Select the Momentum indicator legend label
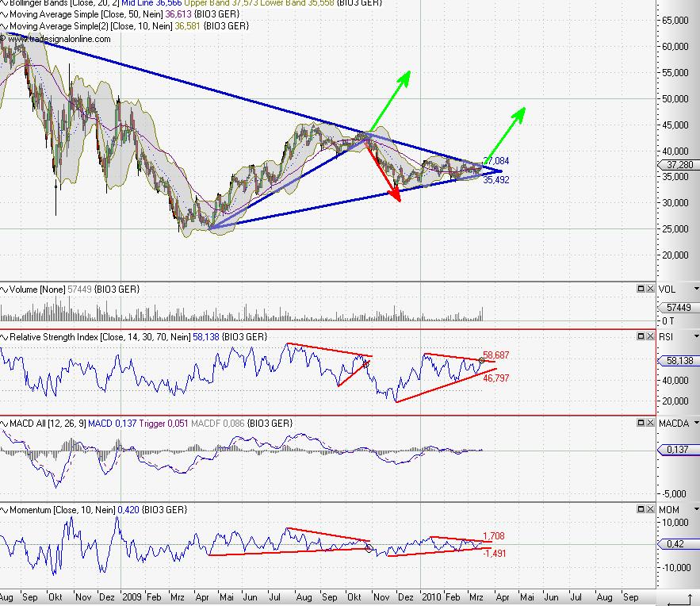Viewport: 700px width, 606px height. pyautogui.click(x=55, y=509)
